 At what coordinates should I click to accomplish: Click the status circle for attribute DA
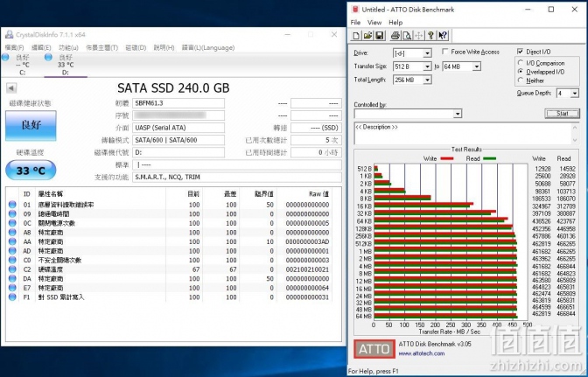pyautogui.click(x=12, y=278)
